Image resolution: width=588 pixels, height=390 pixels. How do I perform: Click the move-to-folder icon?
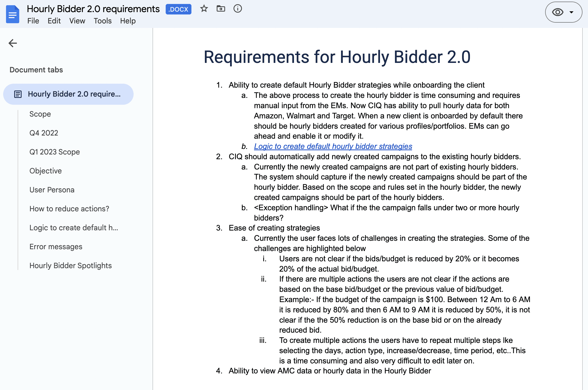tap(221, 9)
